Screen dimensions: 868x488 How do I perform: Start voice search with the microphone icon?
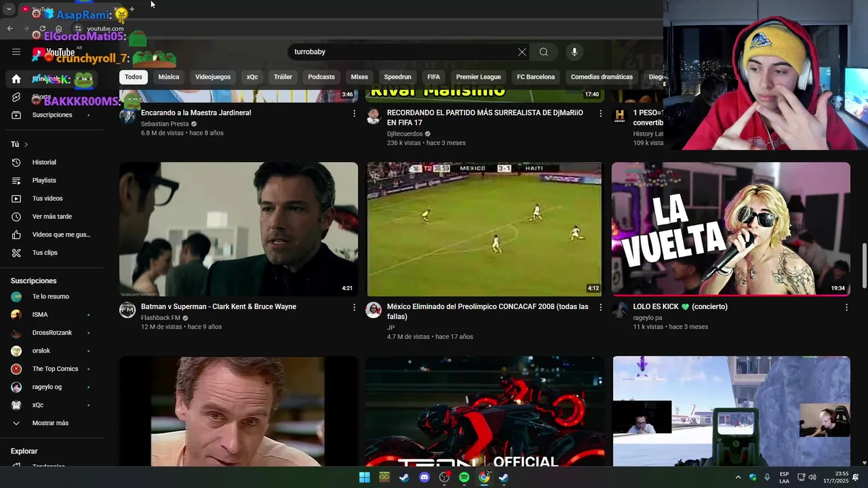(x=574, y=52)
